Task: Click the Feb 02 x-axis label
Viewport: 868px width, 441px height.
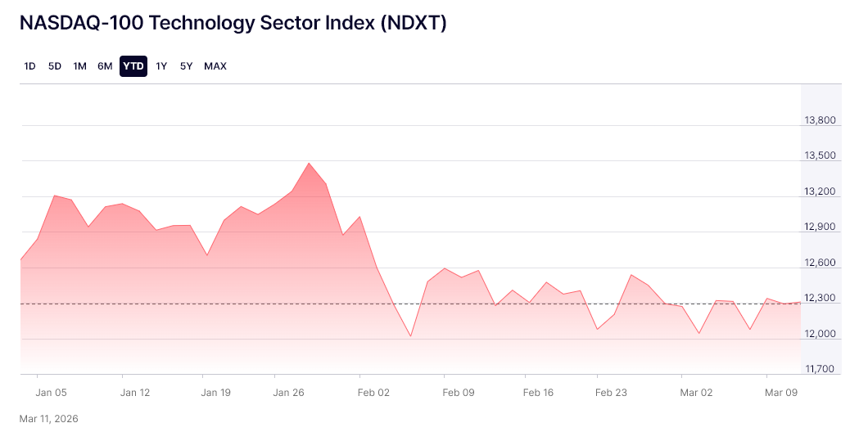Action: (x=374, y=393)
